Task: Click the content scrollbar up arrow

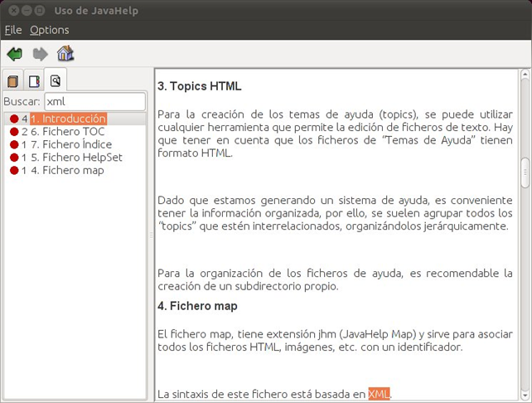Action: (525, 74)
